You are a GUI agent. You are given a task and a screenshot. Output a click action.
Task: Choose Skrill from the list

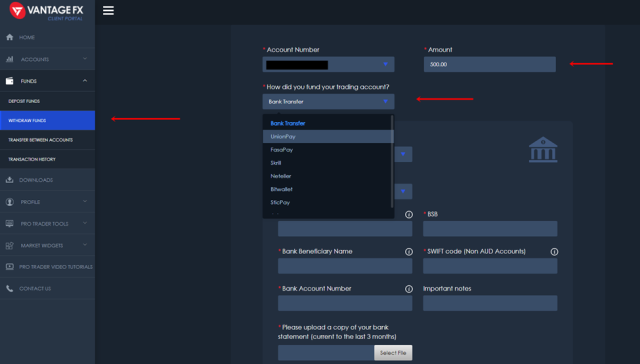328,163
